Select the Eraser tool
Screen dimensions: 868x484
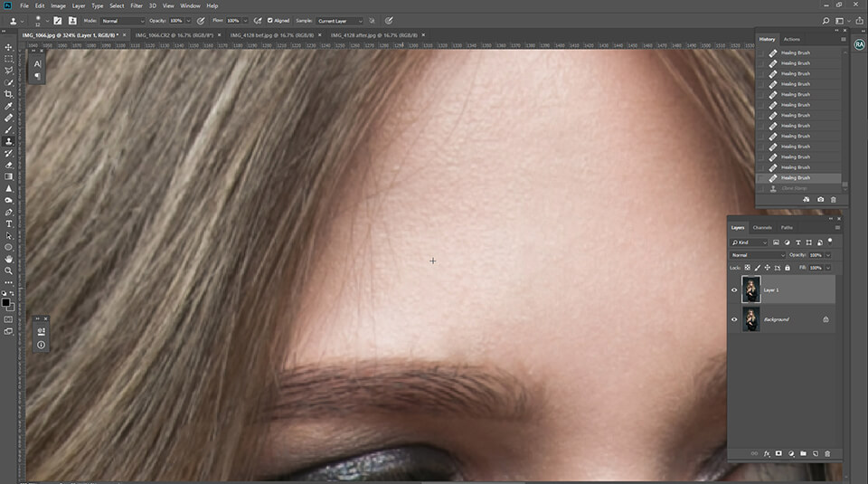8,165
